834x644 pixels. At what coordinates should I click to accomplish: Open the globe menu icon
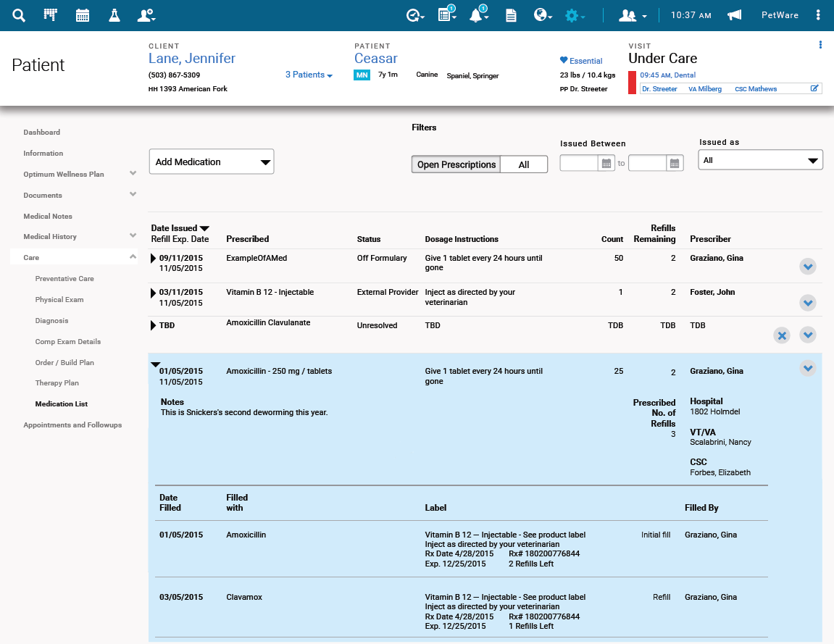pyautogui.click(x=543, y=15)
